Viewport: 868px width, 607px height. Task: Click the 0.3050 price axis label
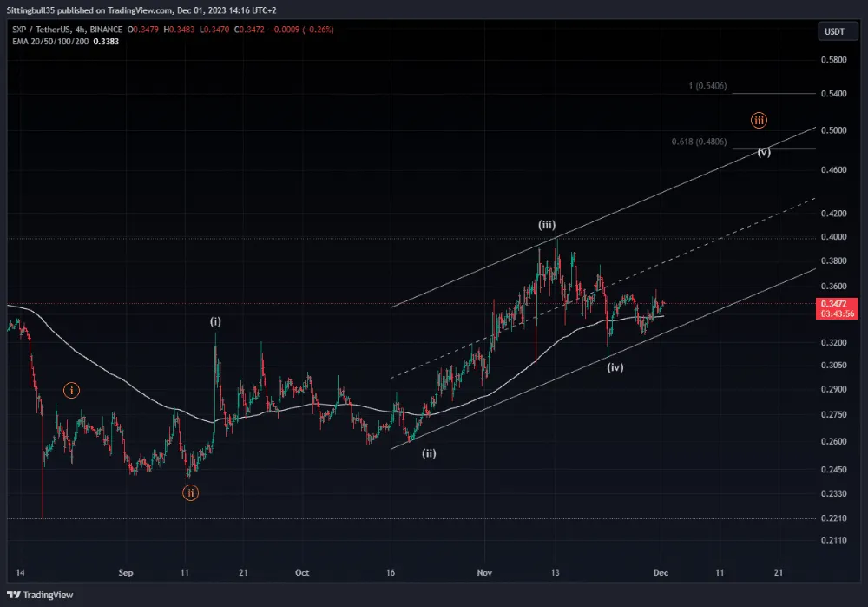point(833,365)
